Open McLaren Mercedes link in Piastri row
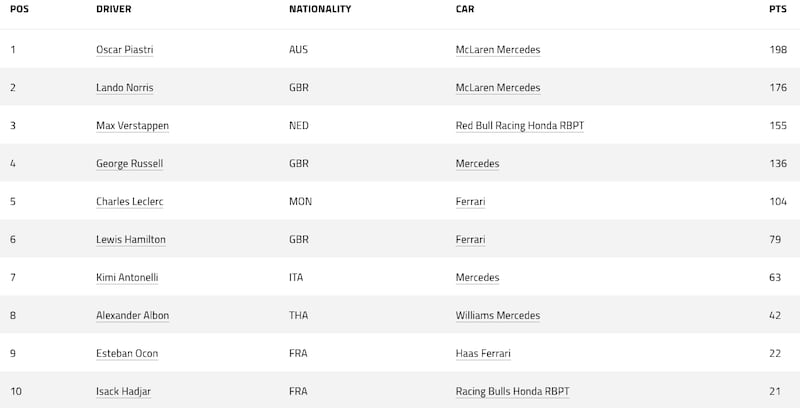 (498, 49)
